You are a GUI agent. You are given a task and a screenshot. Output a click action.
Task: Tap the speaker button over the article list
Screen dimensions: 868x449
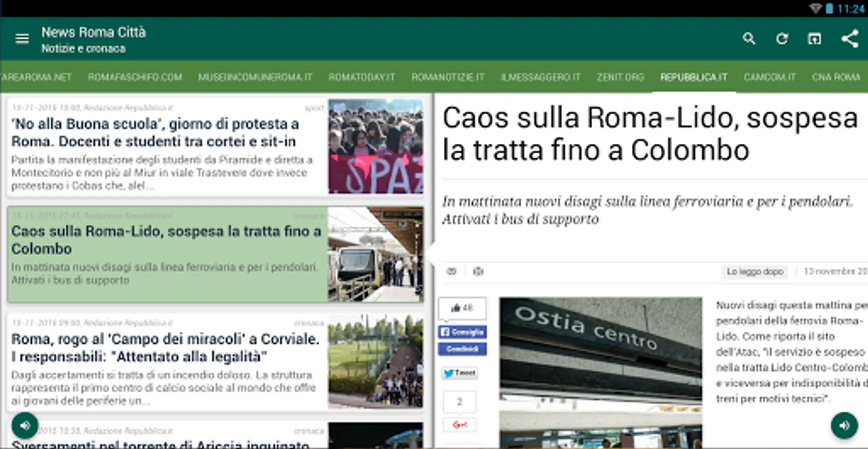click(x=25, y=426)
